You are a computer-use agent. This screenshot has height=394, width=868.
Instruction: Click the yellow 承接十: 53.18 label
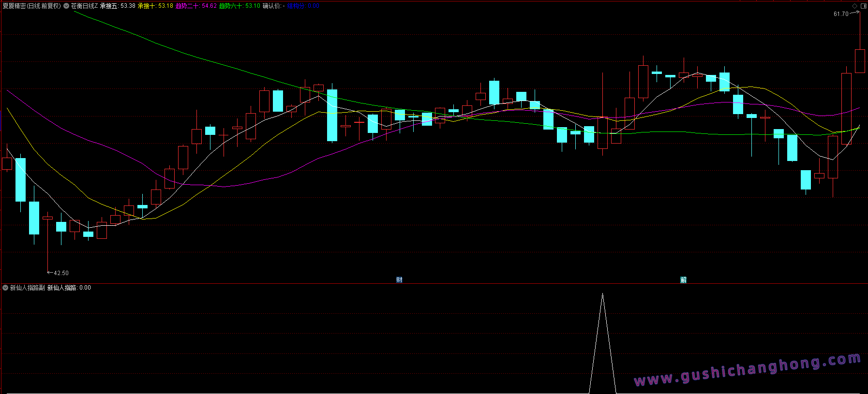(155, 6)
